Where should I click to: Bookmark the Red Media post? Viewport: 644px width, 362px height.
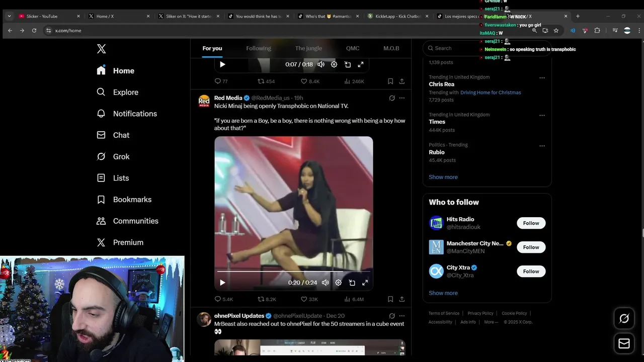[x=390, y=299]
